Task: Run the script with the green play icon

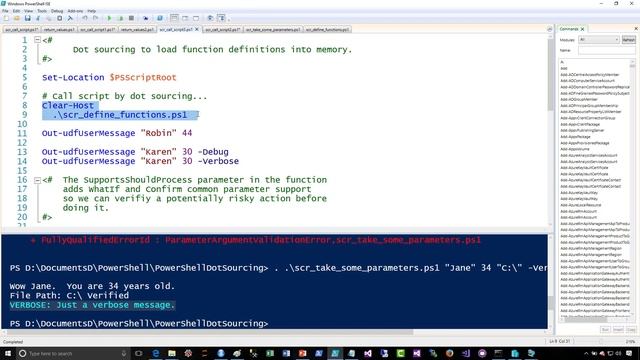Action: coord(109,18)
